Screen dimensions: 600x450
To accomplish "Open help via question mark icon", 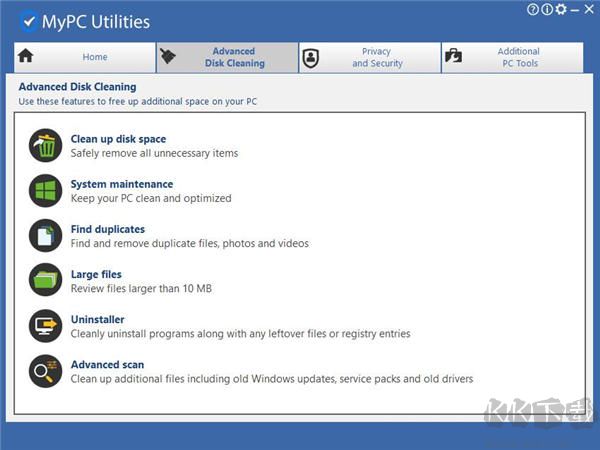I will pos(533,9).
